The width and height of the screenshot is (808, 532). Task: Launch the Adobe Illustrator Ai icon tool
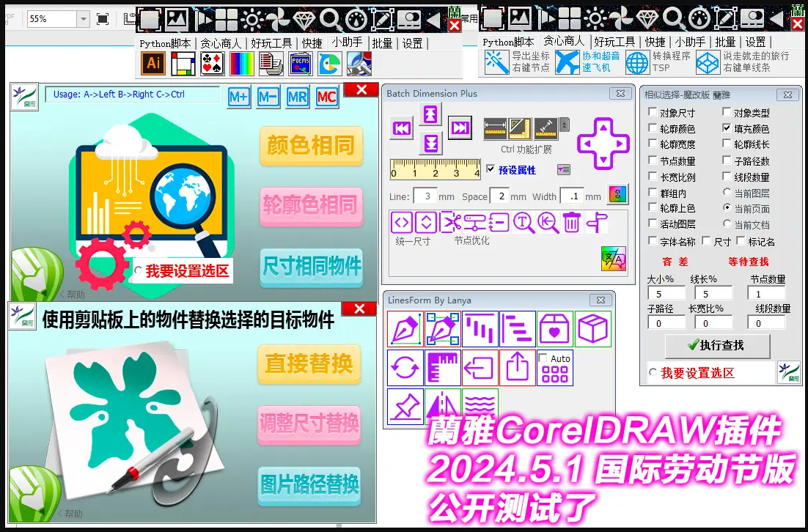[x=153, y=63]
